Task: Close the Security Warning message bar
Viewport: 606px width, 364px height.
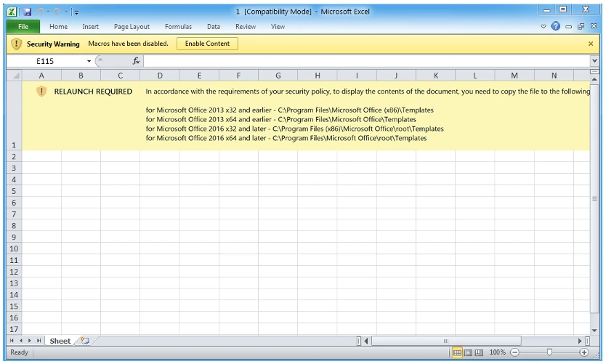Action: click(x=591, y=44)
